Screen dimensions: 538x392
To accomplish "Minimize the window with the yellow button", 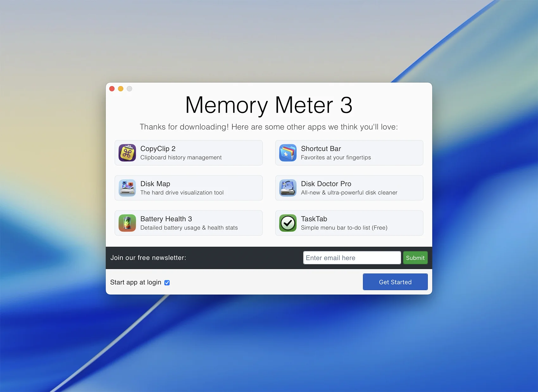I will click(121, 89).
